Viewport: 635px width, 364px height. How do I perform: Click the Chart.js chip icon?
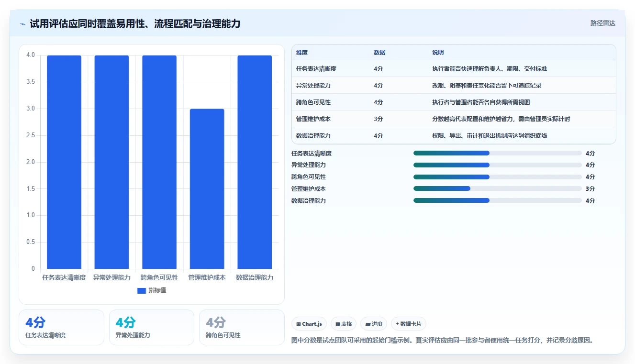tap(299, 324)
